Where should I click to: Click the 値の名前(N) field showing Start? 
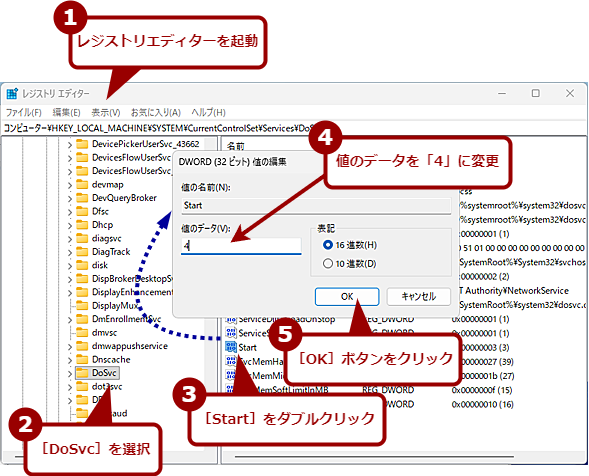coord(316,206)
